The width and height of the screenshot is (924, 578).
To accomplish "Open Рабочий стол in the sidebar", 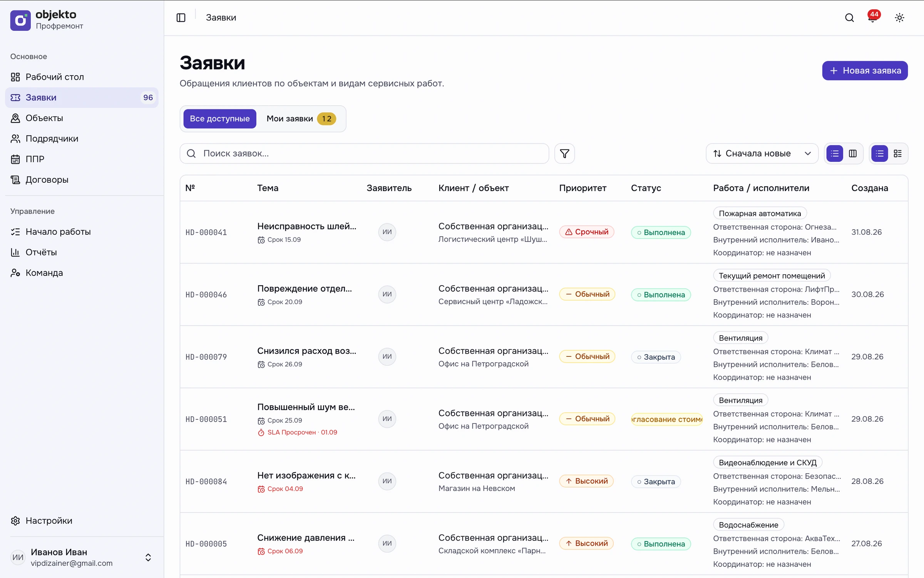I will (82, 77).
